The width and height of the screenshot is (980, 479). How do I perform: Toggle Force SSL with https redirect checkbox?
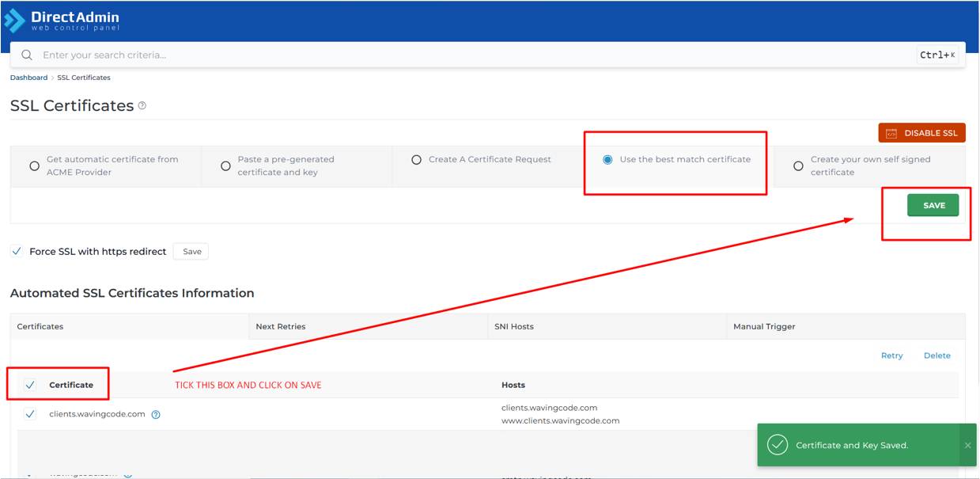(x=17, y=252)
